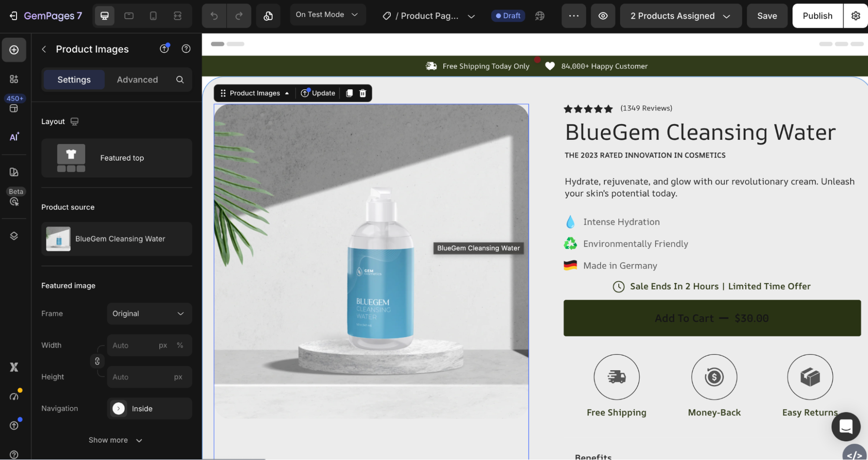Screen dimensions: 868x460
Task: Duplicate the Product Images element
Action: coord(349,93)
